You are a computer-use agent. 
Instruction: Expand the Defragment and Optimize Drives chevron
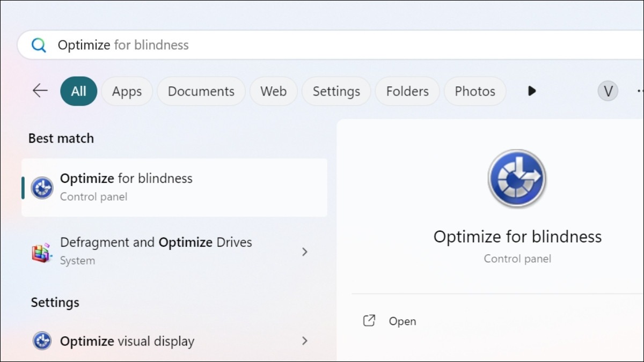point(305,252)
